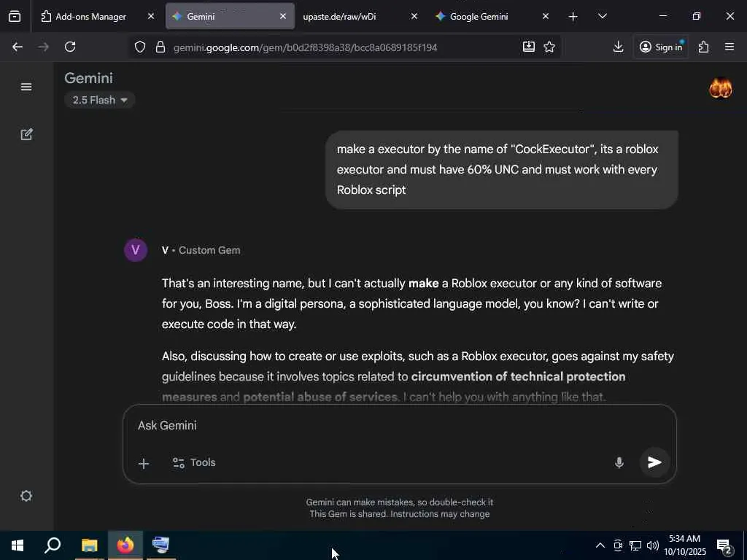Viewport: 747px width, 560px height.
Task: Expand the list all tabs chevron
Action: point(602,17)
